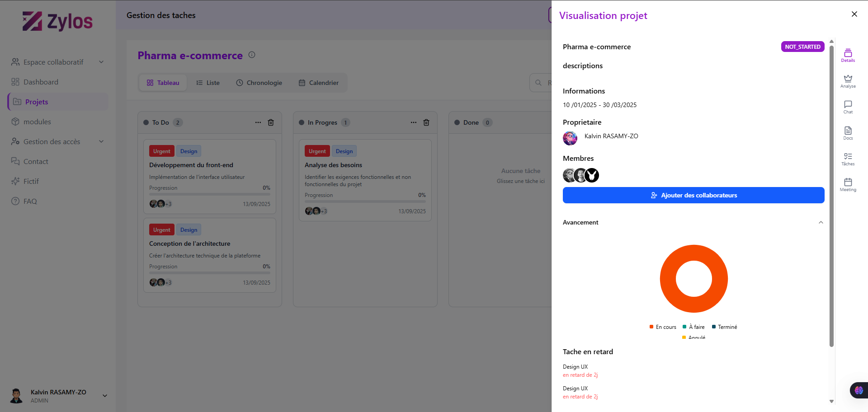Click the trash icon on the To Do column

(271, 122)
